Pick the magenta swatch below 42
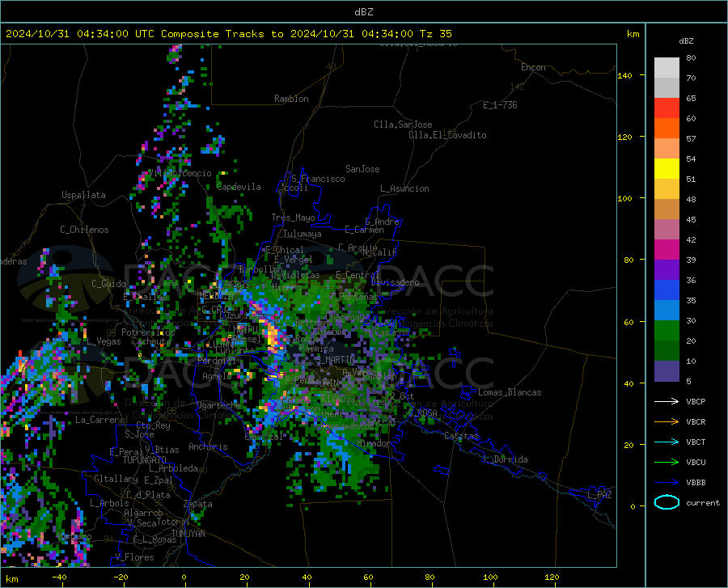728x588 pixels. pyautogui.click(x=667, y=250)
